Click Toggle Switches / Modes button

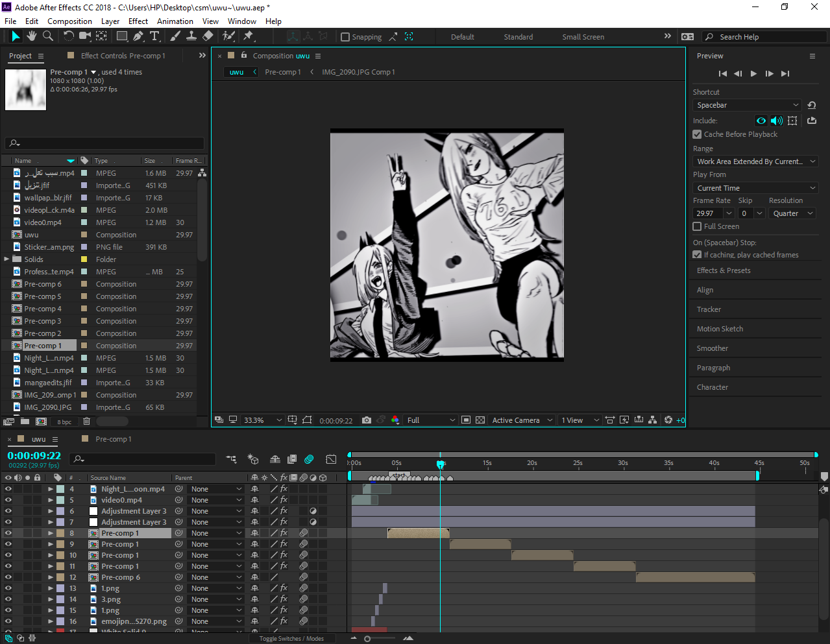pyautogui.click(x=291, y=639)
